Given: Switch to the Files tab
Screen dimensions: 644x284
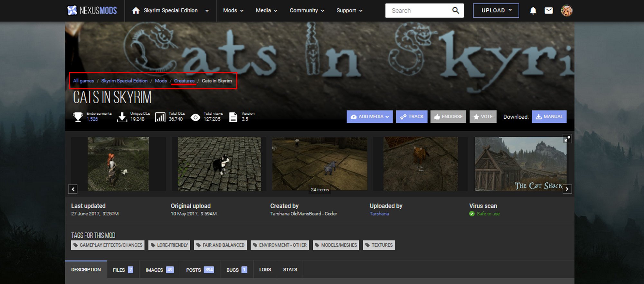Looking at the screenshot, I should click(123, 270).
